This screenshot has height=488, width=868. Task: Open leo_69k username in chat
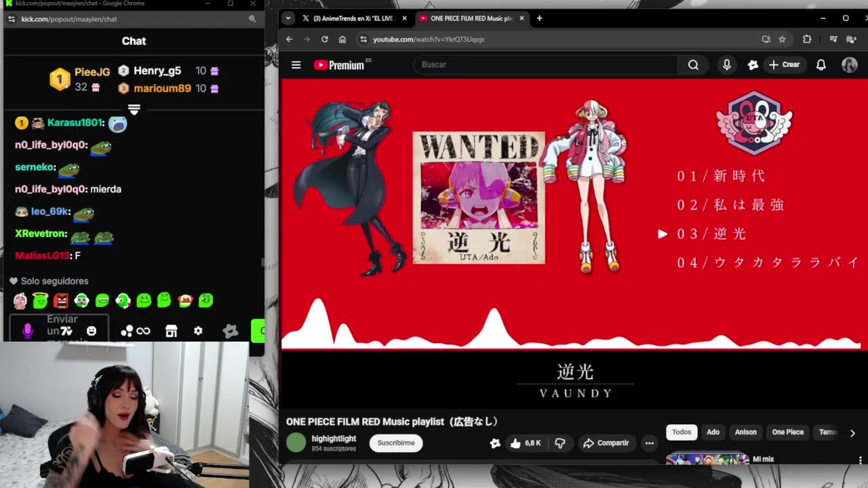click(x=50, y=211)
